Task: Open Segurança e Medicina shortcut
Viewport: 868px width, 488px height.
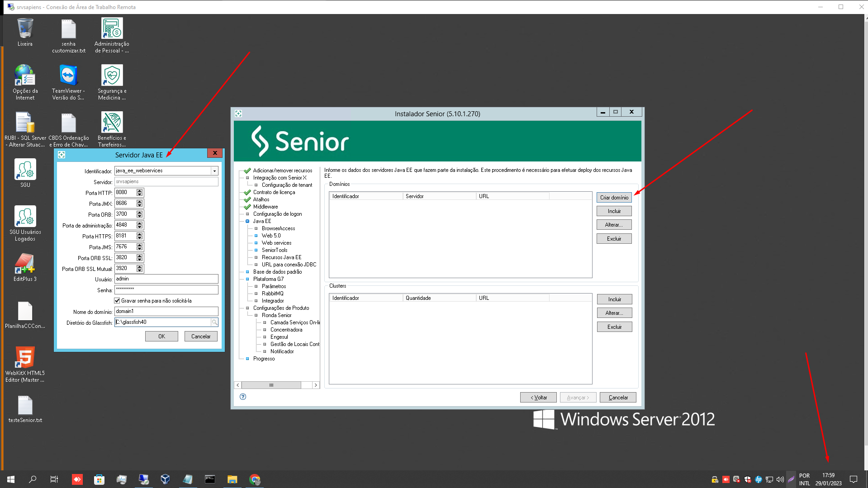Action: tap(112, 82)
